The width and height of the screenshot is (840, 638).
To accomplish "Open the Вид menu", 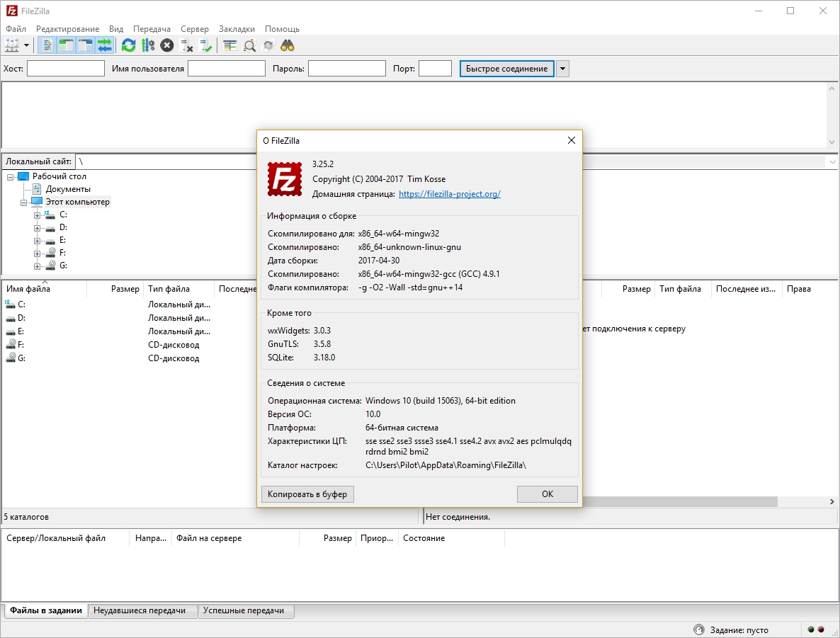I will 116,29.
